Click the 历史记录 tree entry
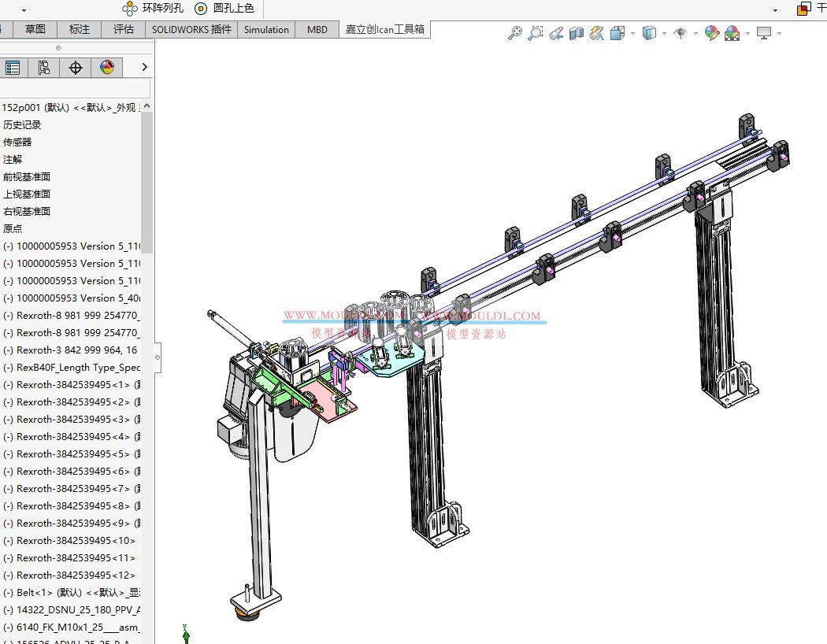 (x=24, y=124)
